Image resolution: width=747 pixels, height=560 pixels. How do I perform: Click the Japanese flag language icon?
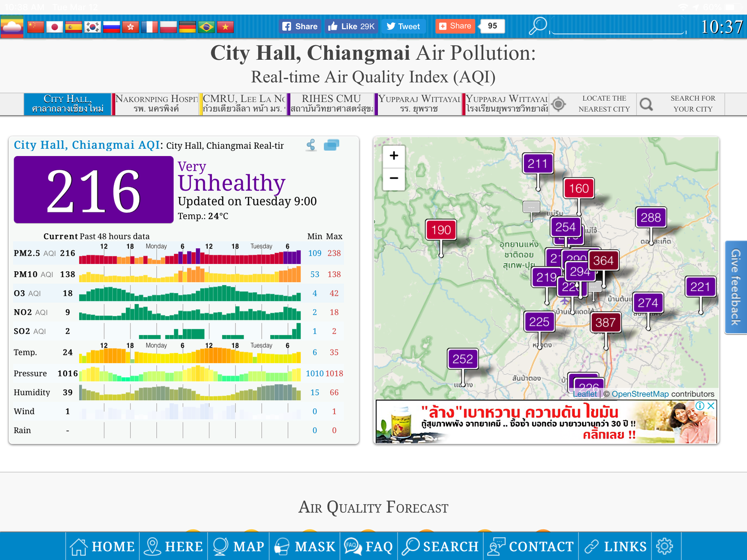pos(54,27)
